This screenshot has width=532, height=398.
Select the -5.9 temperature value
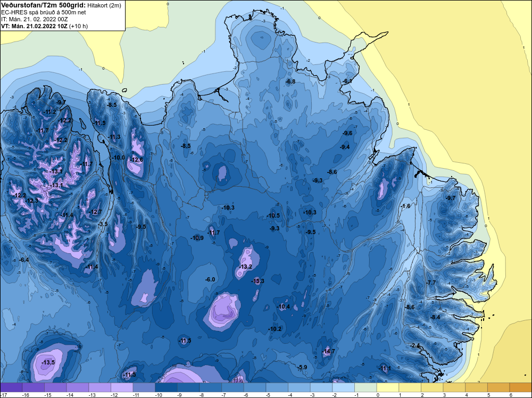302,367
